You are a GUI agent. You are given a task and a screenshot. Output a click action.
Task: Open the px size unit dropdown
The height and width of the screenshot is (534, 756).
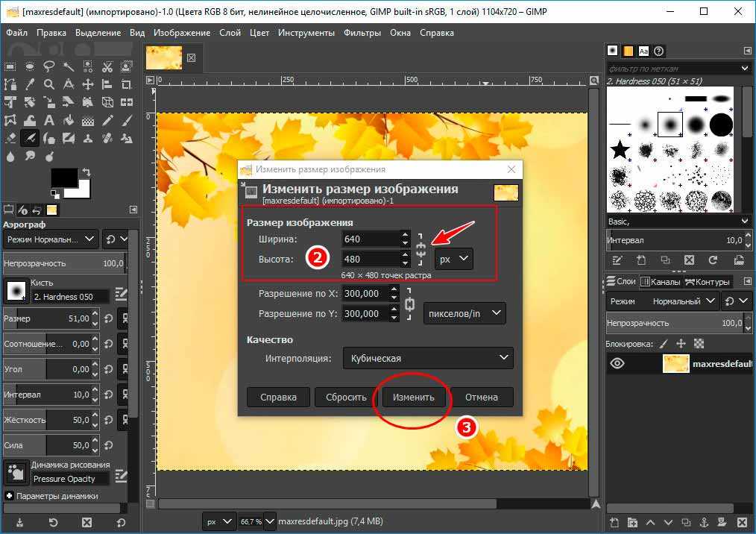pyautogui.click(x=454, y=258)
